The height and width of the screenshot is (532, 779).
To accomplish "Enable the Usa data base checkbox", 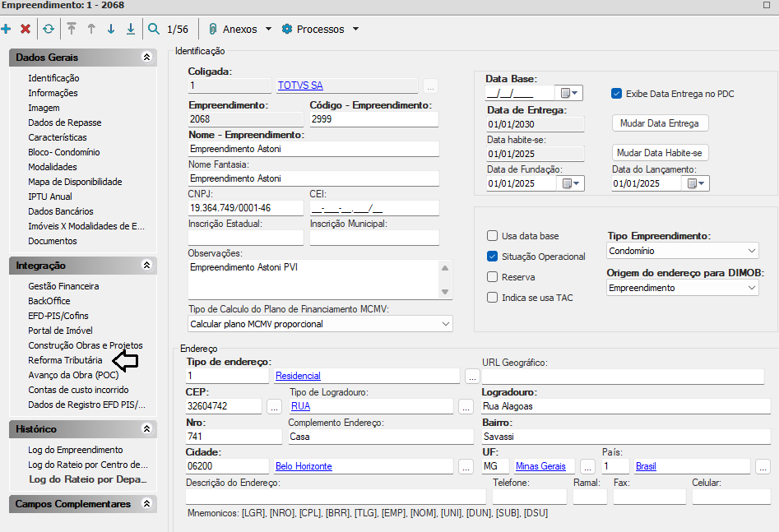I will click(x=493, y=235).
